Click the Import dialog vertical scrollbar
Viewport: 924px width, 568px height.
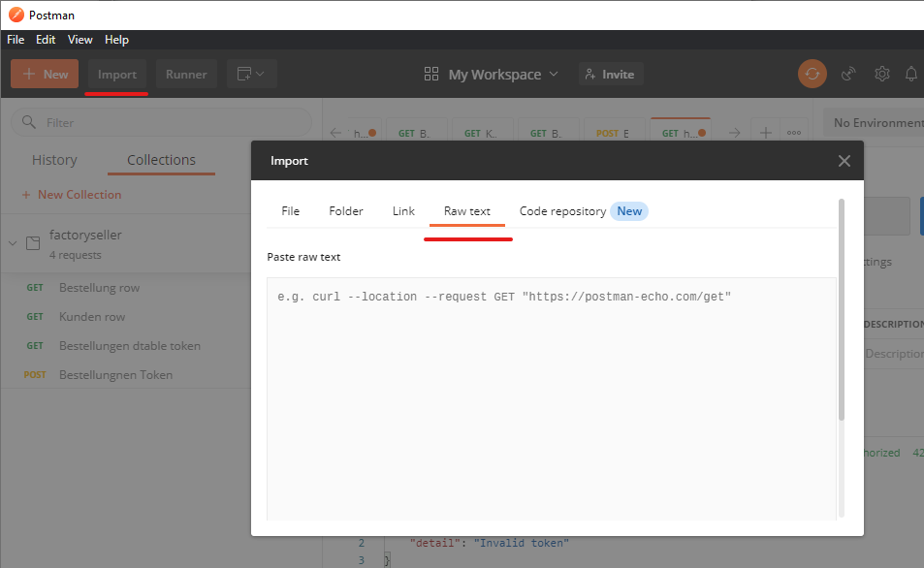pyautogui.click(x=842, y=310)
